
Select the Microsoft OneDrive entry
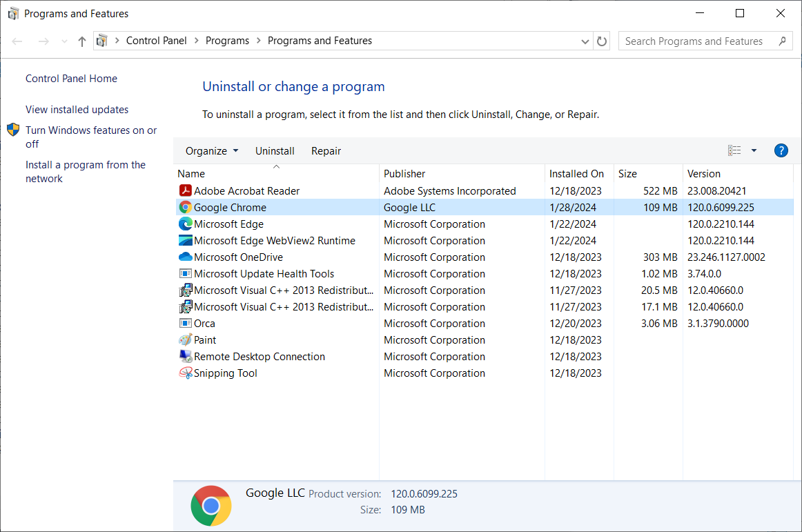pyautogui.click(x=484, y=257)
